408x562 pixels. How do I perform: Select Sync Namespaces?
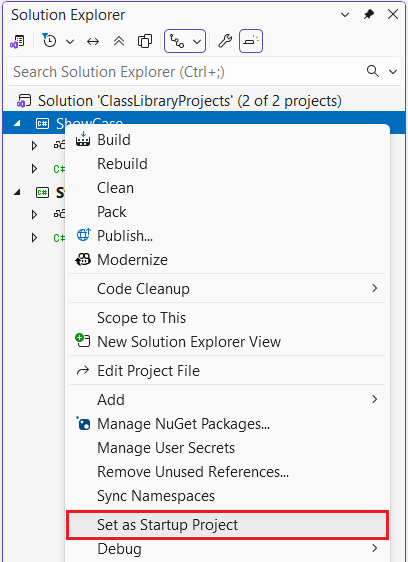[228, 496]
